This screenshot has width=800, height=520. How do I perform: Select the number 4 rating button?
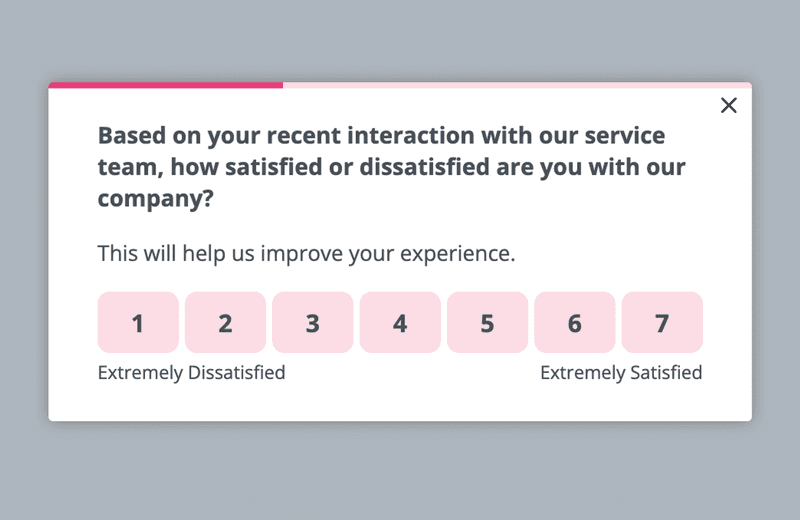click(400, 323)
